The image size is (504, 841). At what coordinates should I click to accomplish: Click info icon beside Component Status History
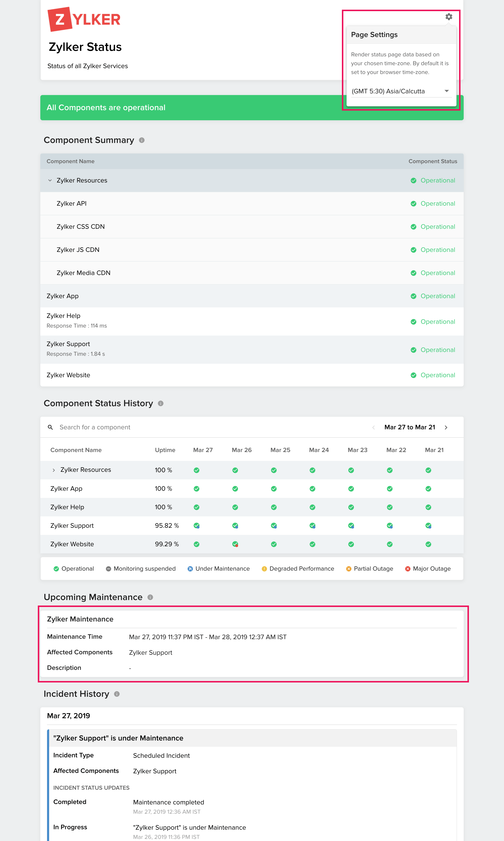[161, 403]
